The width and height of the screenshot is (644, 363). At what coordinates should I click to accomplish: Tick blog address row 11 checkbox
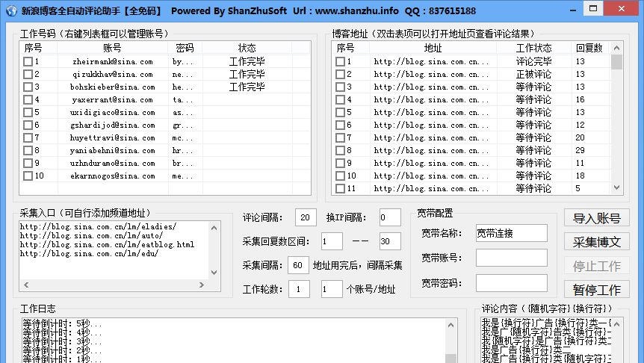(340, 188)
